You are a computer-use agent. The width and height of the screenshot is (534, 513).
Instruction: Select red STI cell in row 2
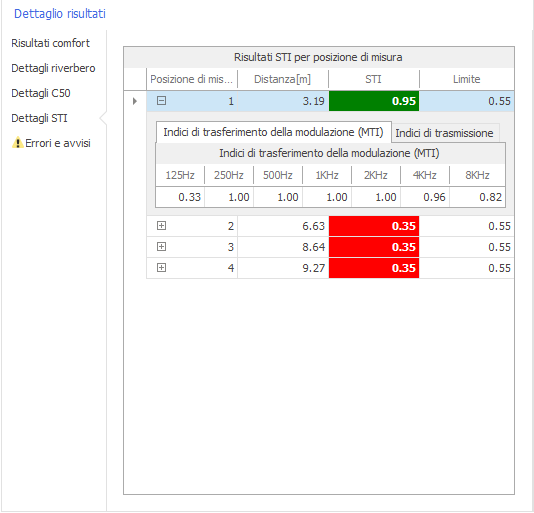pyautogui.click(x=374, y=226)
